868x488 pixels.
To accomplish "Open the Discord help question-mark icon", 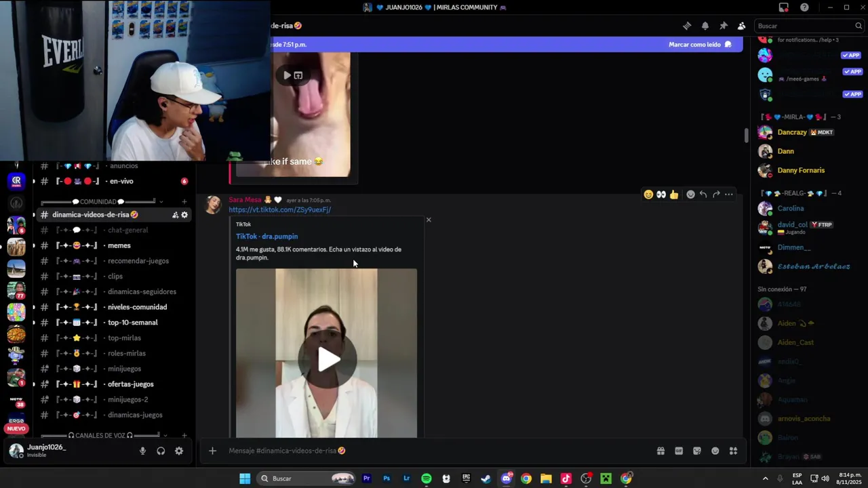I will (x=804, y=7).
